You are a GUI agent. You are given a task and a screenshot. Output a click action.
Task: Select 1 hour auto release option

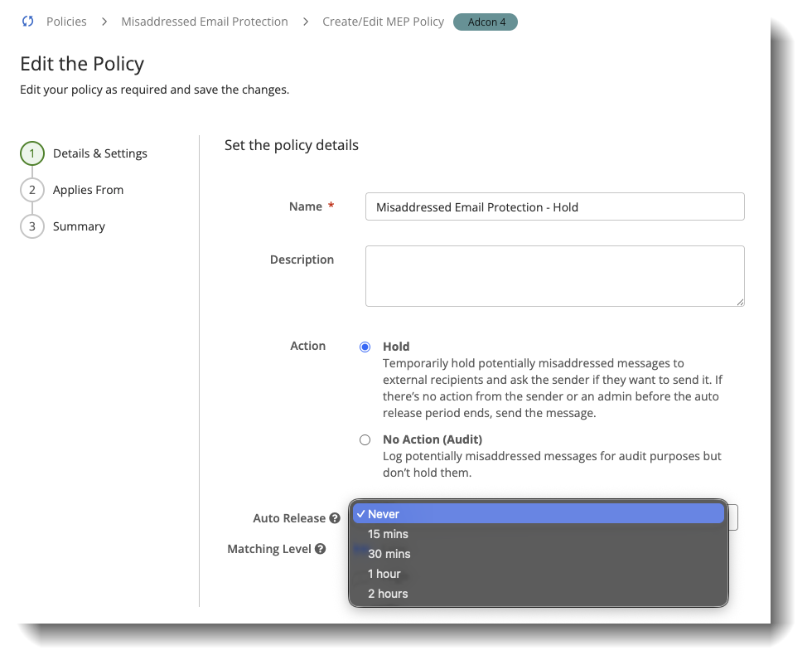click(x=538, y=574)
